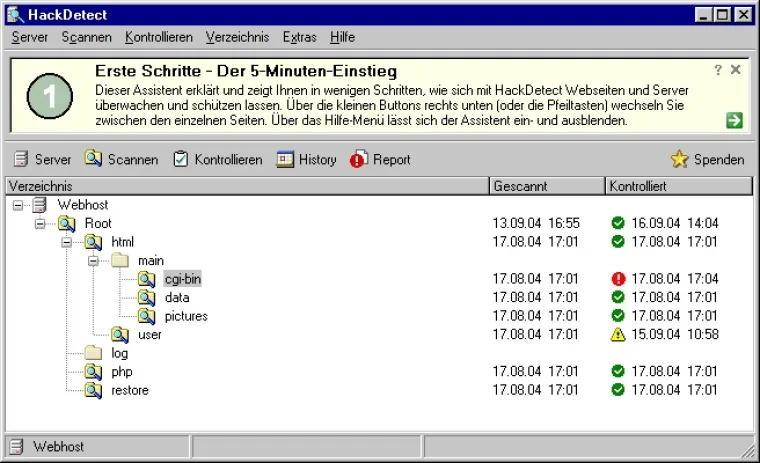Image resolution: width=760 pixels, height=463 pixels.
Task: Click the Server toolbar icon
Action: 21,159
